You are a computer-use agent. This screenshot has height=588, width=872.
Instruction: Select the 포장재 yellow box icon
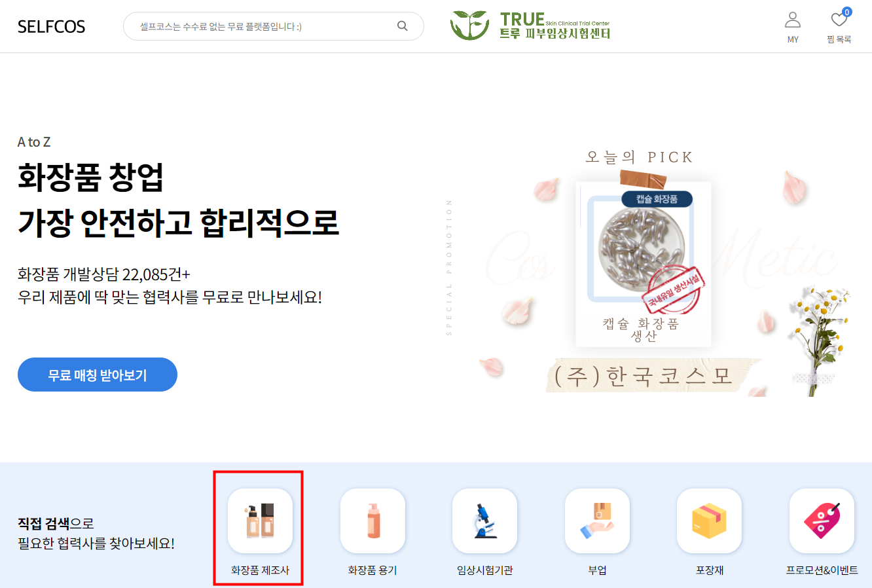709,521
